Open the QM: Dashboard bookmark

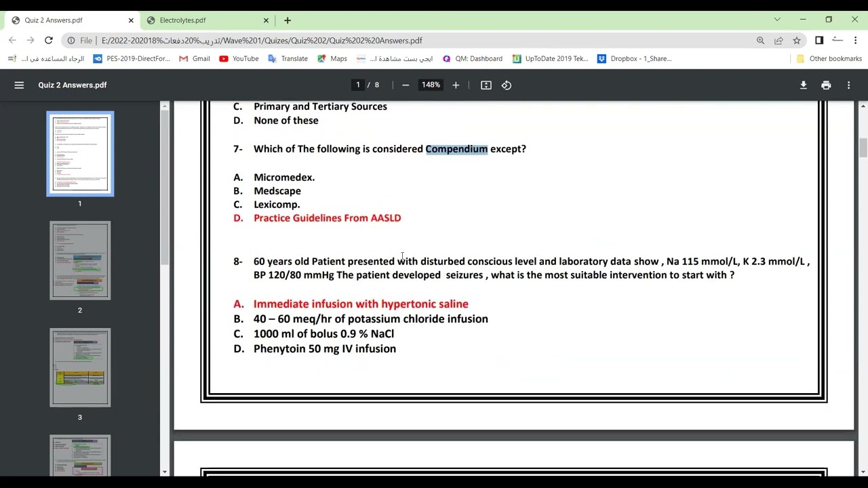click(473, 59)
